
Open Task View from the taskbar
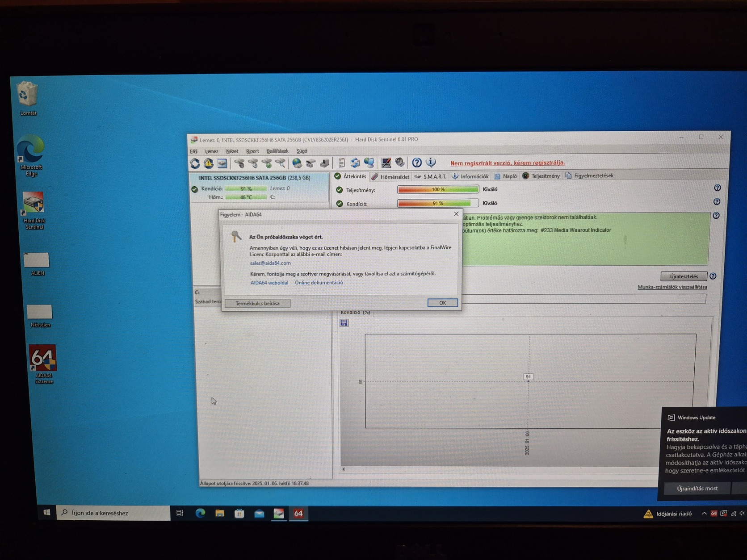pyautogui.click(x=180, y=514)
